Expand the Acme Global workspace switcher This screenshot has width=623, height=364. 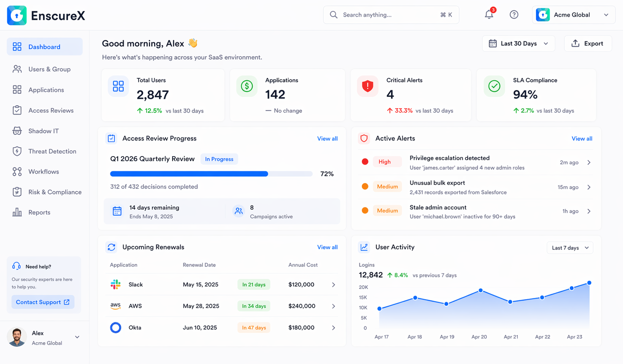[606, 14]
